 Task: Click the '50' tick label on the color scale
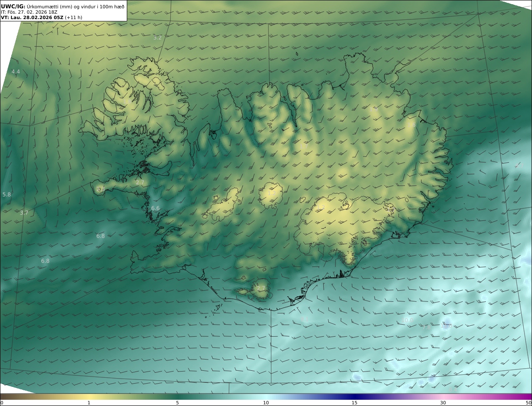(x=528, y=403)
